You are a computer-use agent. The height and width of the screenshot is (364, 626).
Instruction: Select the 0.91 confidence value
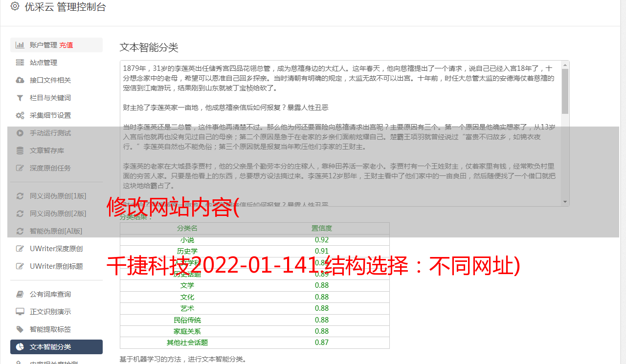tap(322, 251)
